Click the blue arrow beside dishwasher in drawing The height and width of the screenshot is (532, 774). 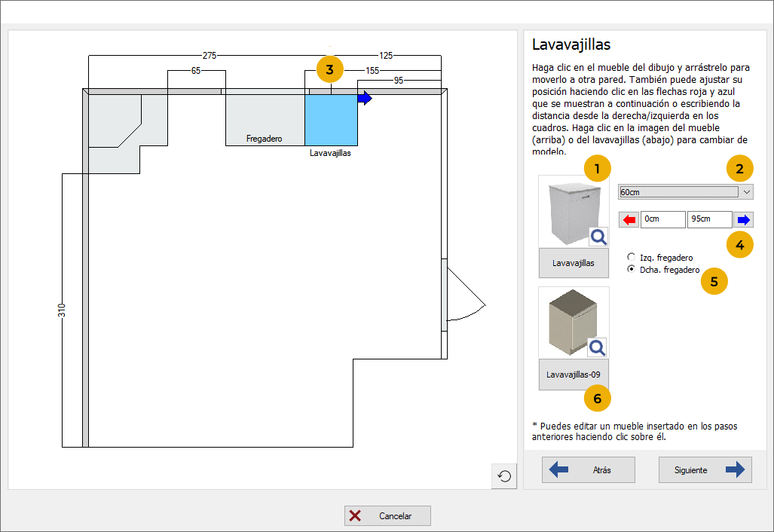pyautogui.click(x=365, y=98)
